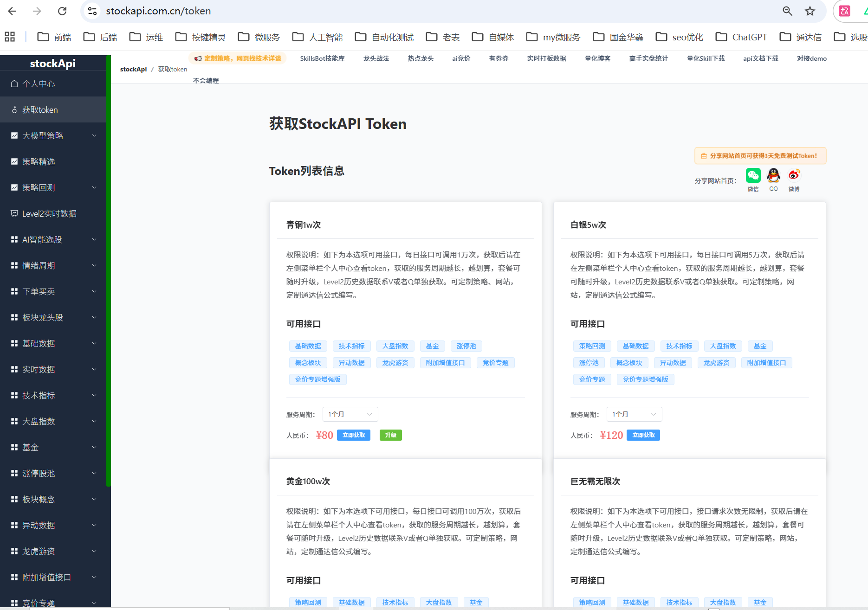Expand the AI智能选股 sidebar menu
Image resolution: width=868 pixels, height=610 pixels.
(53, 239)
